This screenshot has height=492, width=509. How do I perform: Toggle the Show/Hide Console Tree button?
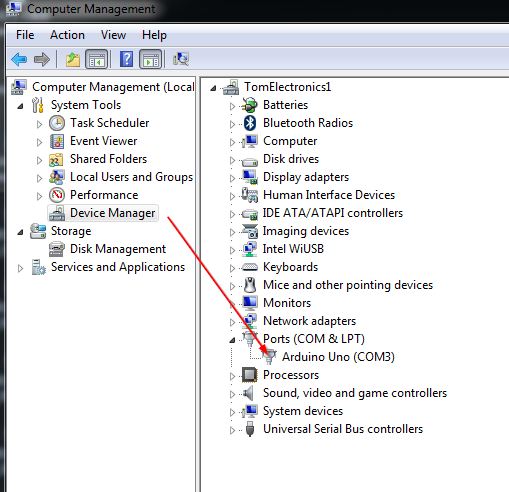[96, 59]
